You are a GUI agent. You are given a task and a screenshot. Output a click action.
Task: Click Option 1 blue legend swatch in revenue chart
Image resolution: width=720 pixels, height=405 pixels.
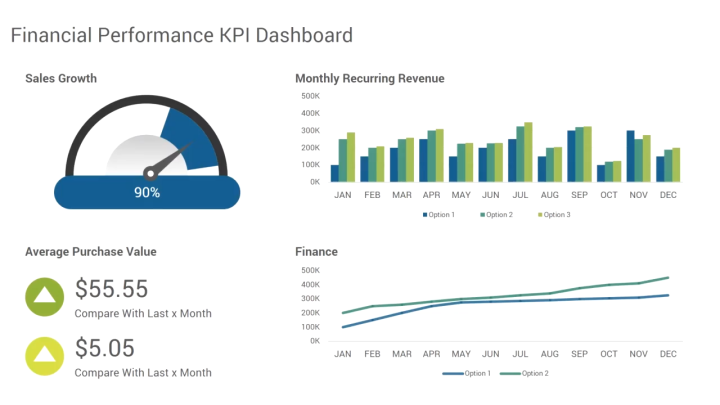pos(425,214)
